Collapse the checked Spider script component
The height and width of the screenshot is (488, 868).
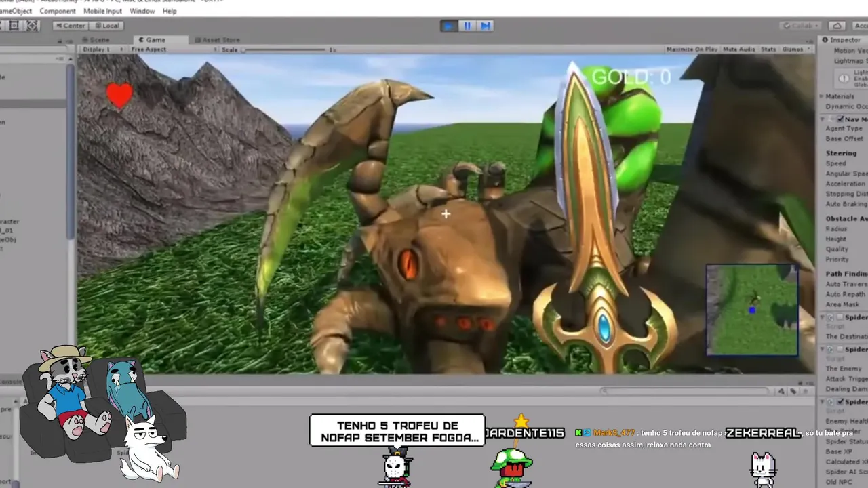coord(823,401)
